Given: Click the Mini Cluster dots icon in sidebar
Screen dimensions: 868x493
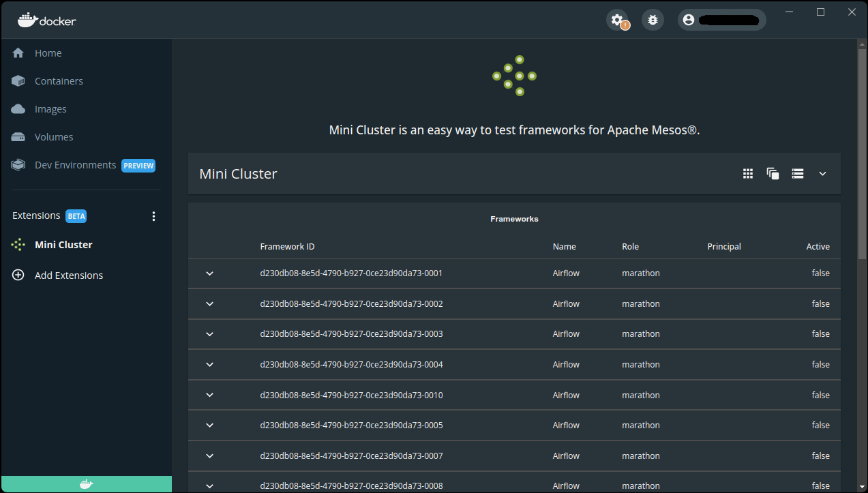Looking at the screenshot, I should point(18,245).
